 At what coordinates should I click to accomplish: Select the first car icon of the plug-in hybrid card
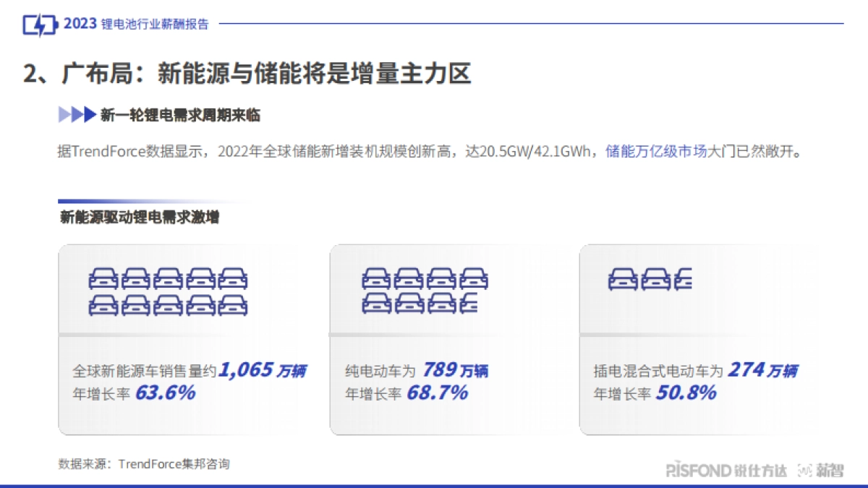[x=624, y=279]
